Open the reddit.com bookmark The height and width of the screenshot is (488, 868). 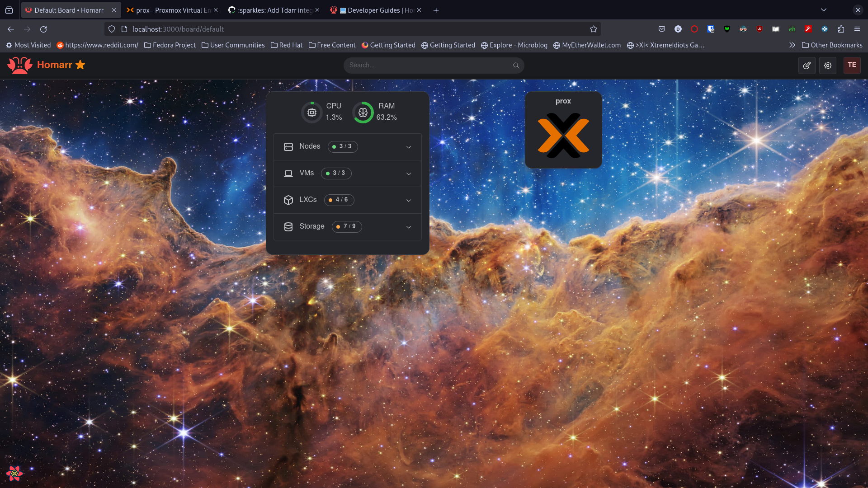[x=97, y=45]
